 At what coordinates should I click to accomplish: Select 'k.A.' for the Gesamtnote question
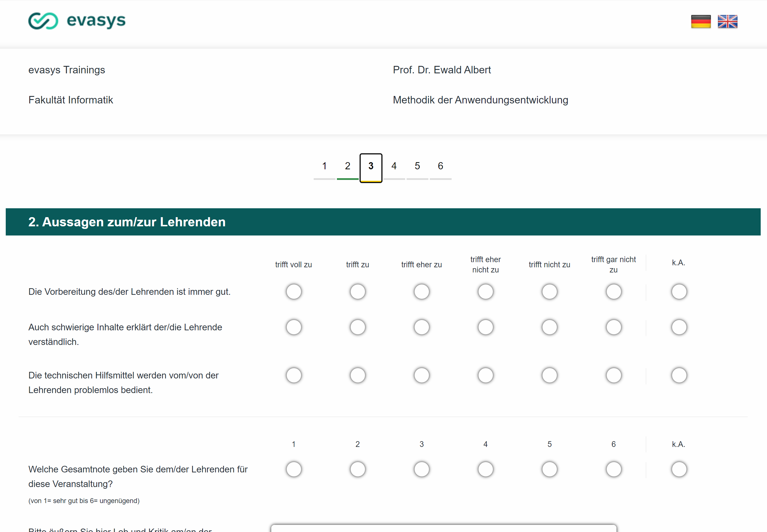tap(679, 469)
